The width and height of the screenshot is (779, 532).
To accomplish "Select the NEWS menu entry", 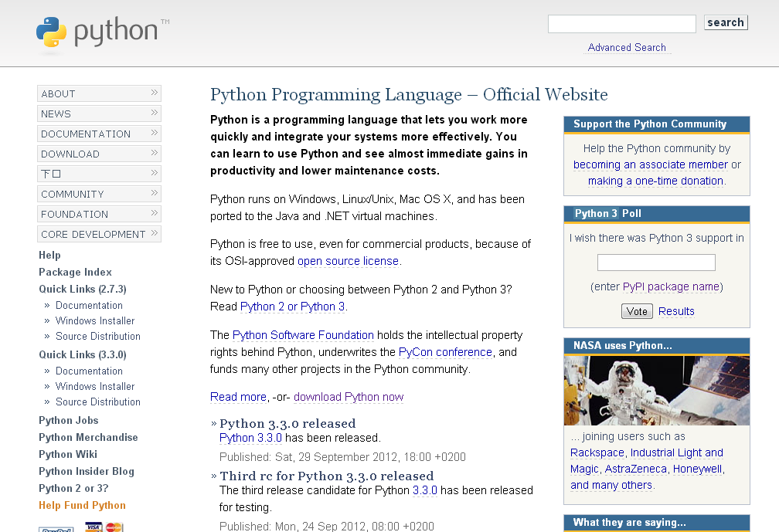I will tap(100, 114).
